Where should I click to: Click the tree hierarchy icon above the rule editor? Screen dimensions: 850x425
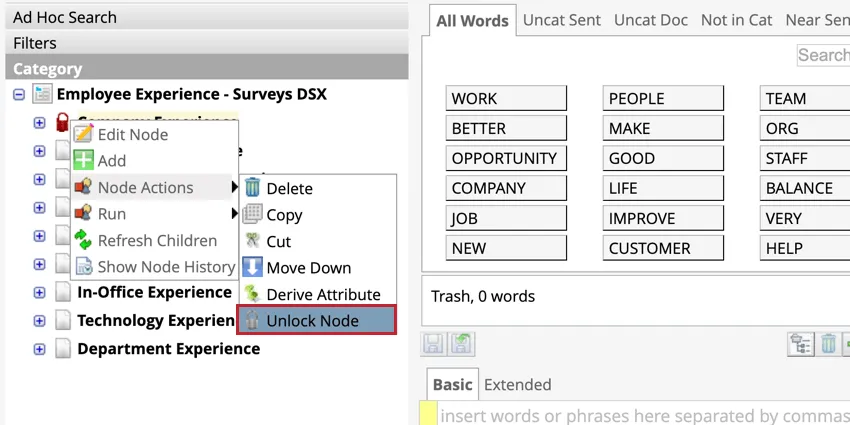[801, 344]
